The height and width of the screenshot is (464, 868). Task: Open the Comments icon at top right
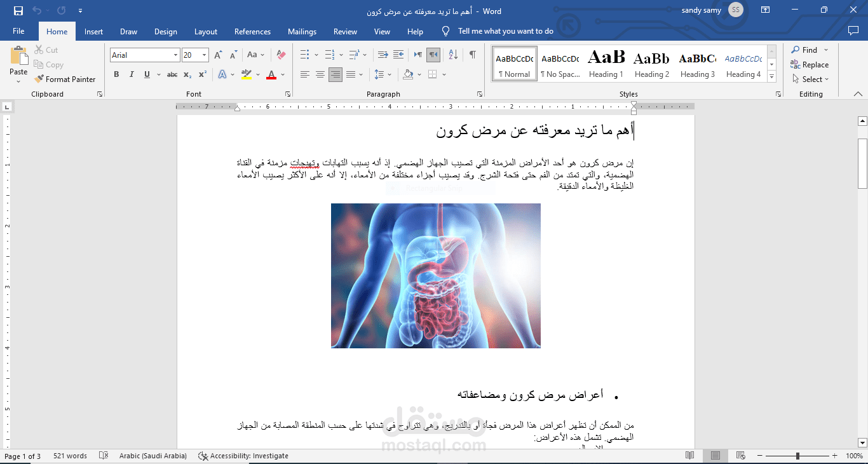853,31
